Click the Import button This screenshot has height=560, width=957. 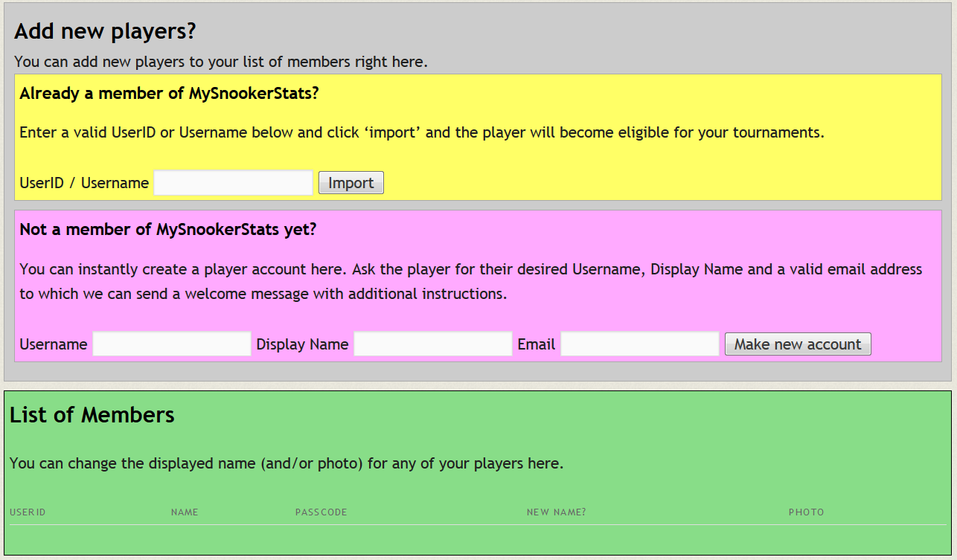click(x=351, y=183)
